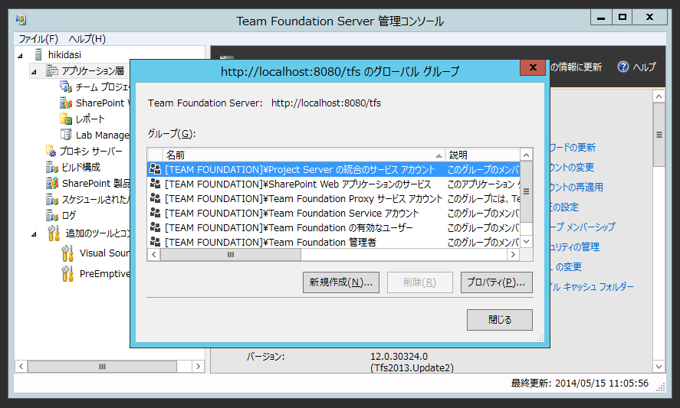Click the ープ メンバーシップ link in console
Viewport: 680px width, 408px height.
tap(582, 227)
